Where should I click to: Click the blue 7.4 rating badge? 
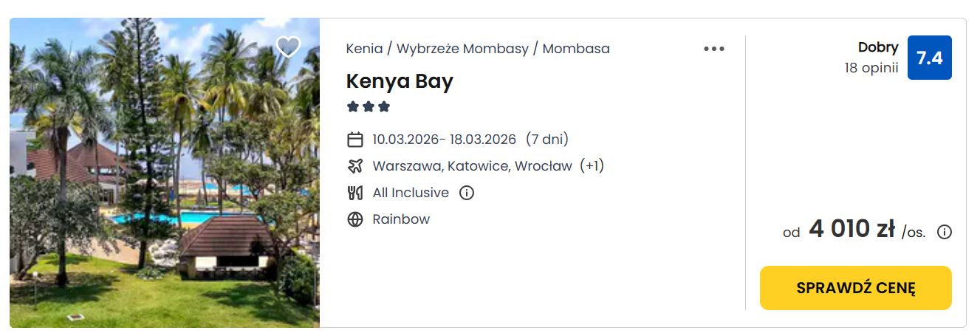pos(929,58)
